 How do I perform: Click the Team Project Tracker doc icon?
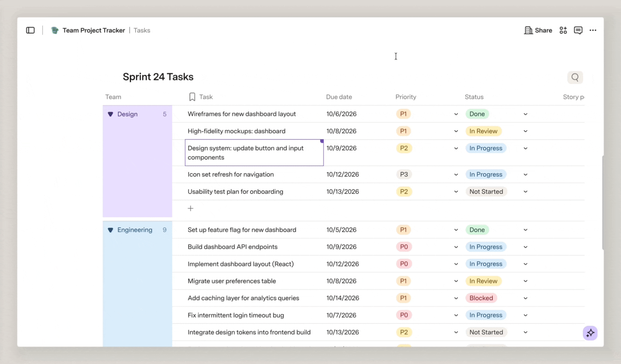click(x=55, y=30)
